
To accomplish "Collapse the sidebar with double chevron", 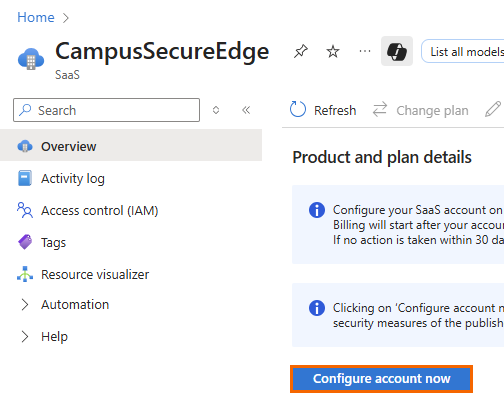I will [246, 110].
